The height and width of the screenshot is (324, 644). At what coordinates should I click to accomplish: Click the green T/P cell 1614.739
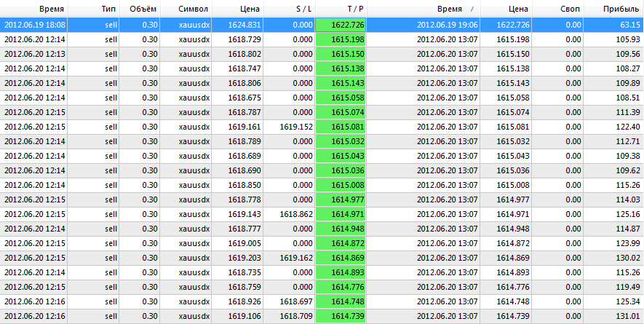pyautogui.click(x=341, y=316)
